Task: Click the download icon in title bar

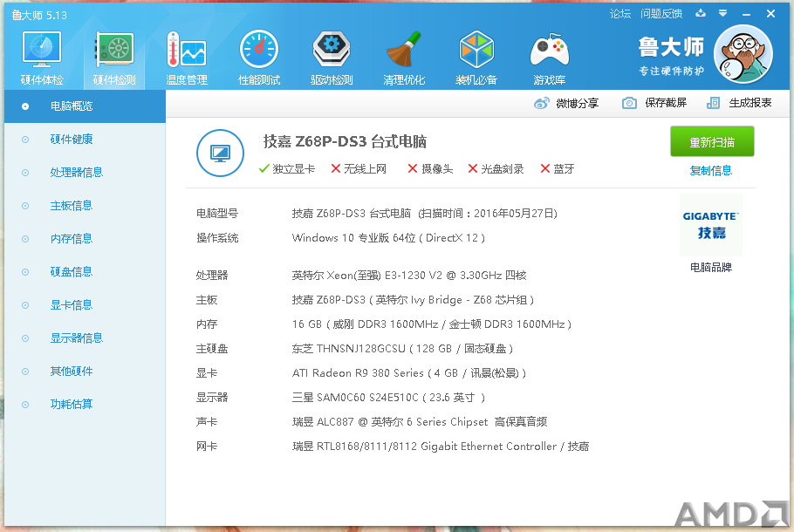Action: pyautogui.click(x=701, y=13)
